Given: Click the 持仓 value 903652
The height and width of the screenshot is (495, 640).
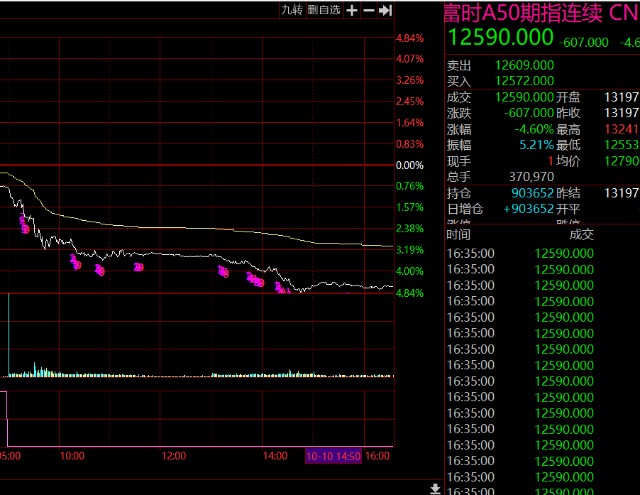Looking at the screenshot, I should coord(533,193).
